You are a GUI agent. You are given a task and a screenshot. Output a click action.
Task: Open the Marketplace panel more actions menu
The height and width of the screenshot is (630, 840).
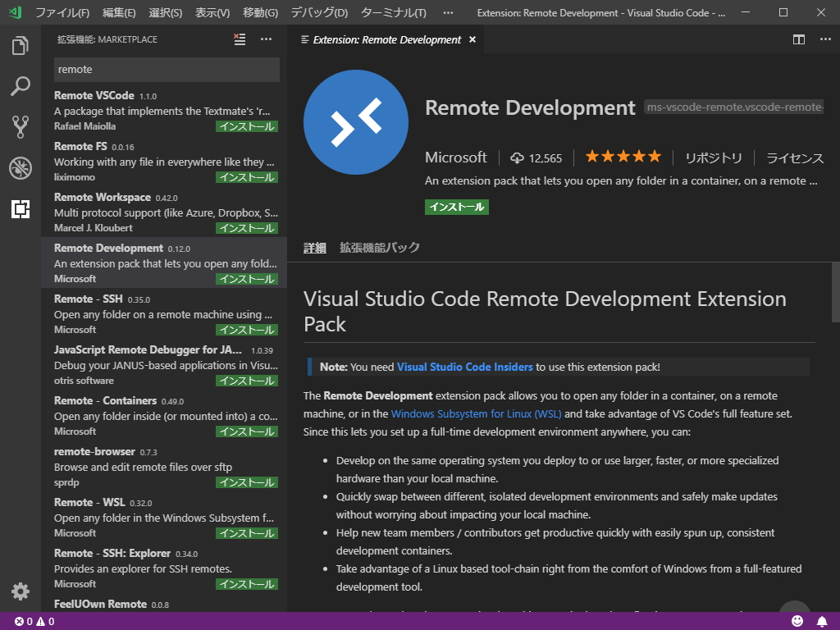coord(265,39)
